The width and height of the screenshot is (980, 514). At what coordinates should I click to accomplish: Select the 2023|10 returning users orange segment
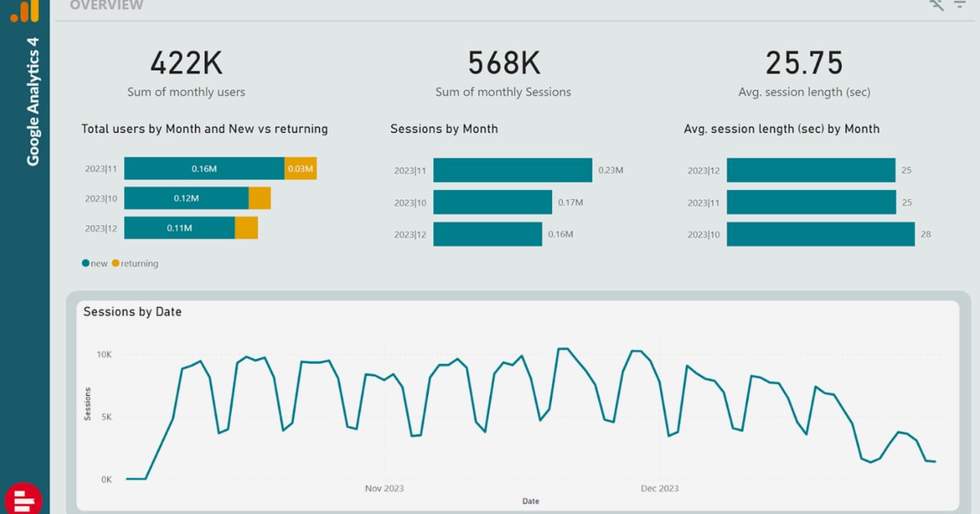pyautogui.click(x=260, y=198)
